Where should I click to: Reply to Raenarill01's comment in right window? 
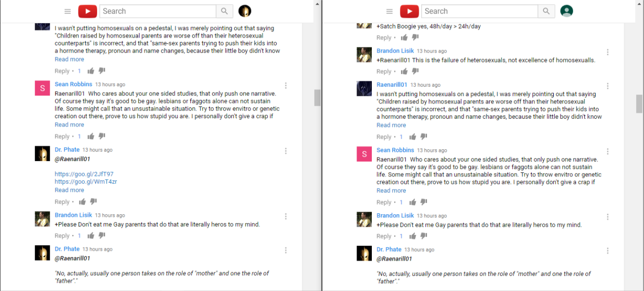point(384,137)
